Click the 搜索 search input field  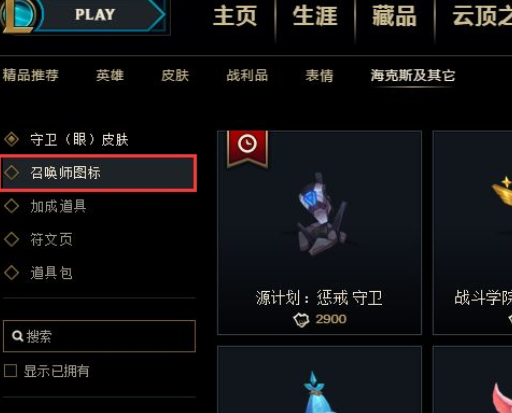(x=99, y=336)
